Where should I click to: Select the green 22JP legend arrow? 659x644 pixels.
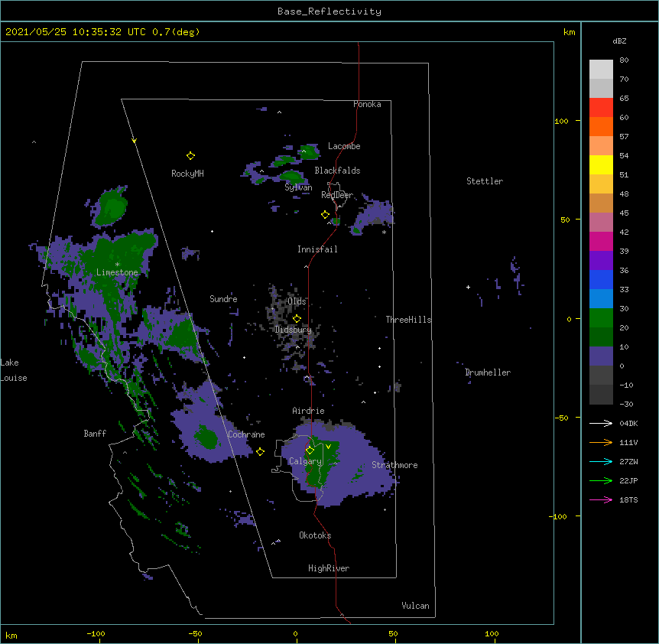(601, 480)
